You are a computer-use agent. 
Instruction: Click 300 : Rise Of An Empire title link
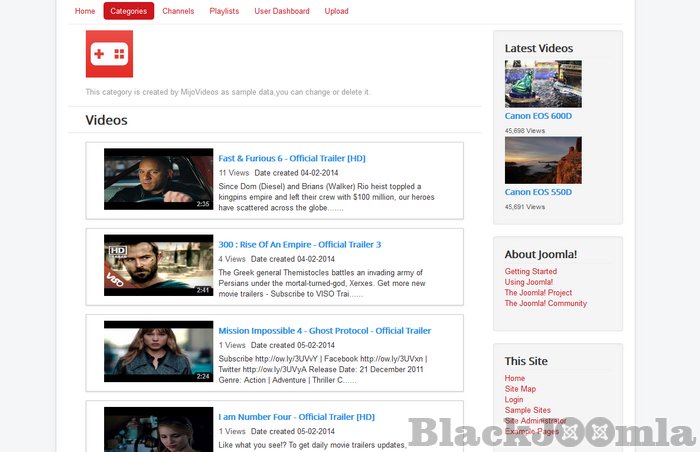pos(299,244)
